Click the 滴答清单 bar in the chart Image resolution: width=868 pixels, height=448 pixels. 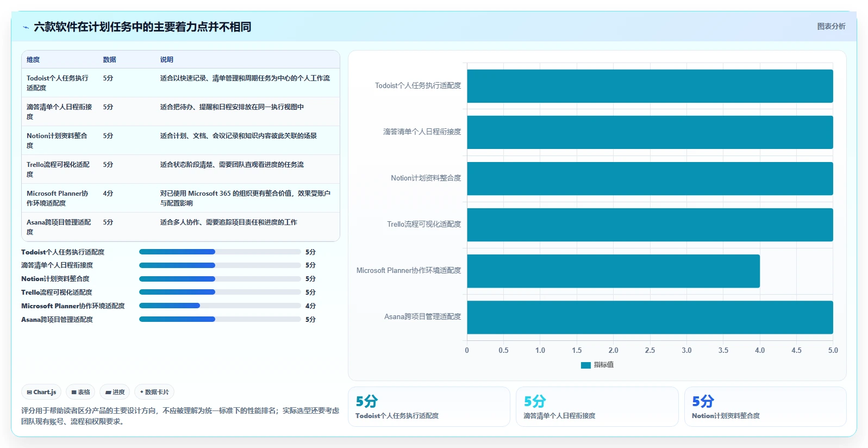(650, 132)
